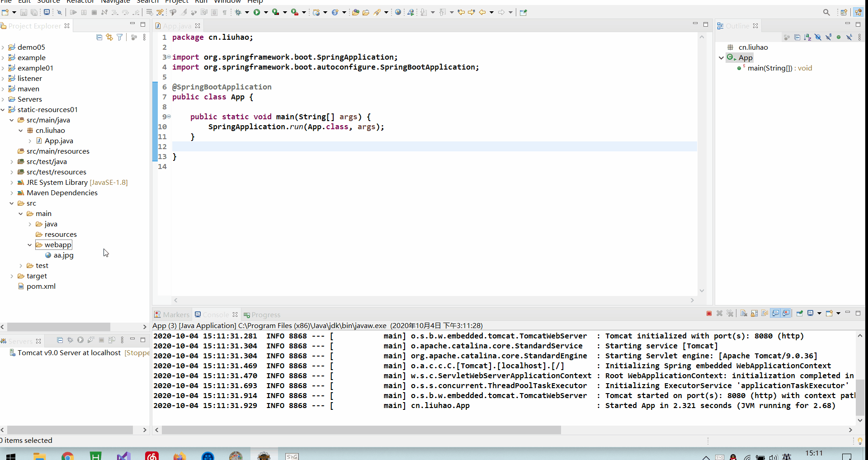Collapse App class in Outline
Image resolution: width=868 pixels, height=460 pixels.
pyautogui.click(x=721, y=58)
